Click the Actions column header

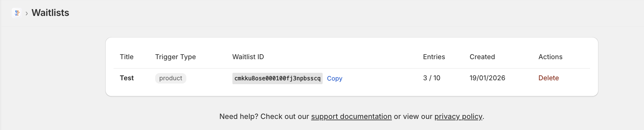coord(550,57)
